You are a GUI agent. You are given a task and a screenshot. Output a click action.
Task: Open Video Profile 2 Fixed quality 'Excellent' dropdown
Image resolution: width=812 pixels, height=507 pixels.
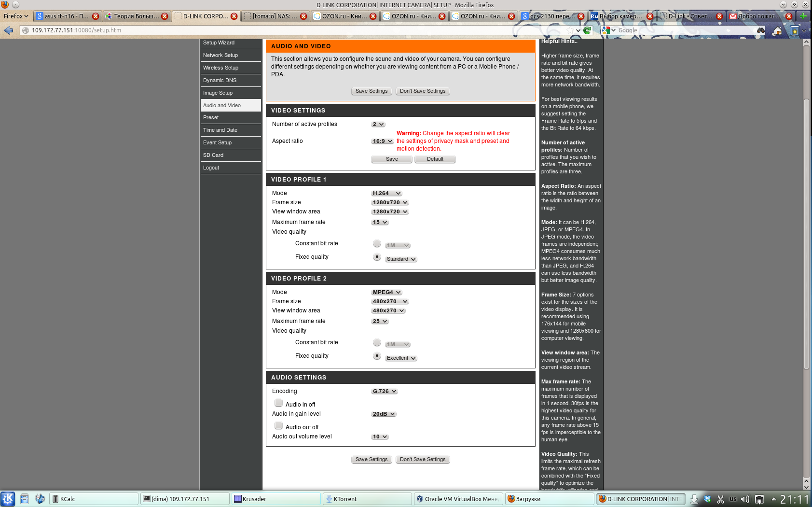coord(401,358)
